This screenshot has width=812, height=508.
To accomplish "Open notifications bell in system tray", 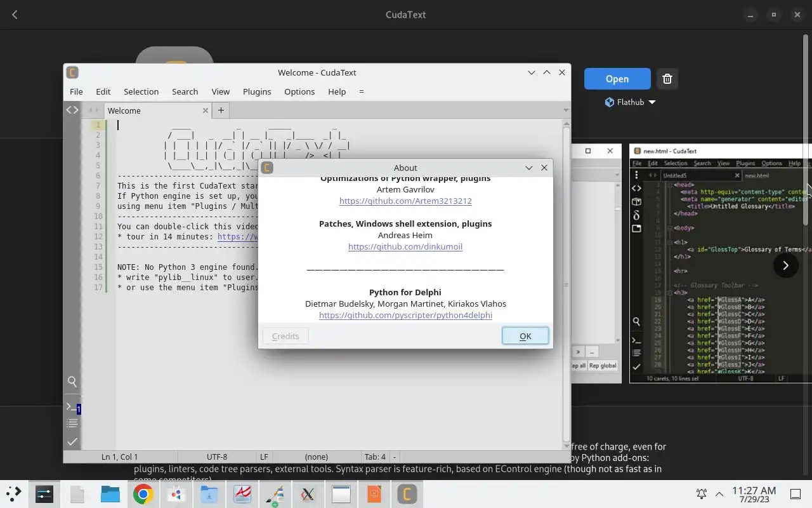I will click(x=702, y=493).
